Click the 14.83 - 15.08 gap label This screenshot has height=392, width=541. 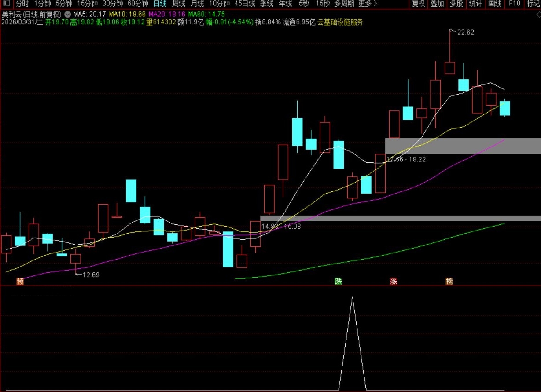pyautogui.click(x=281, y=226)
